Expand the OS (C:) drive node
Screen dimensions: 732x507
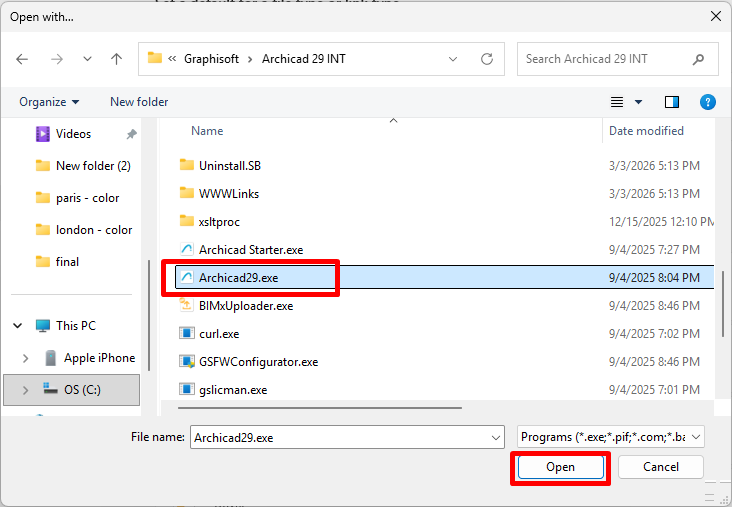[25, 390]
